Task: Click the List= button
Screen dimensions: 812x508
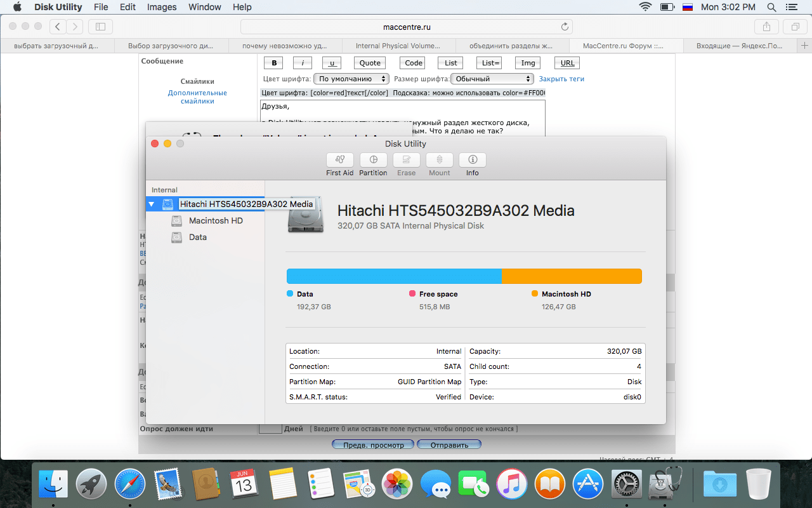Action: tap(491, 63)
